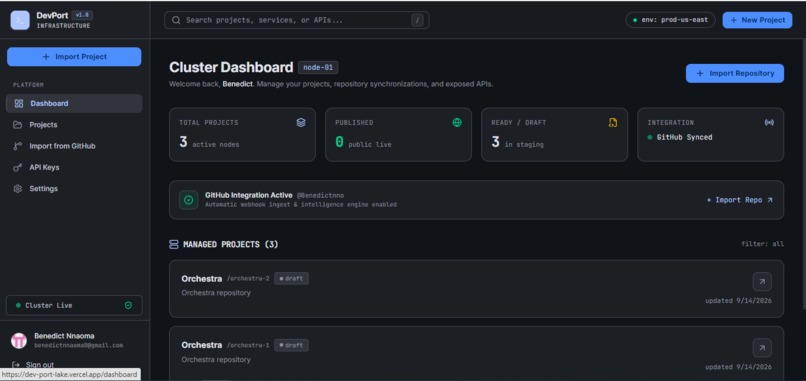This screenshot has width=806, height=381.
Task: Click the Managed Projects (3) heading
Action: tap(230, 245)
